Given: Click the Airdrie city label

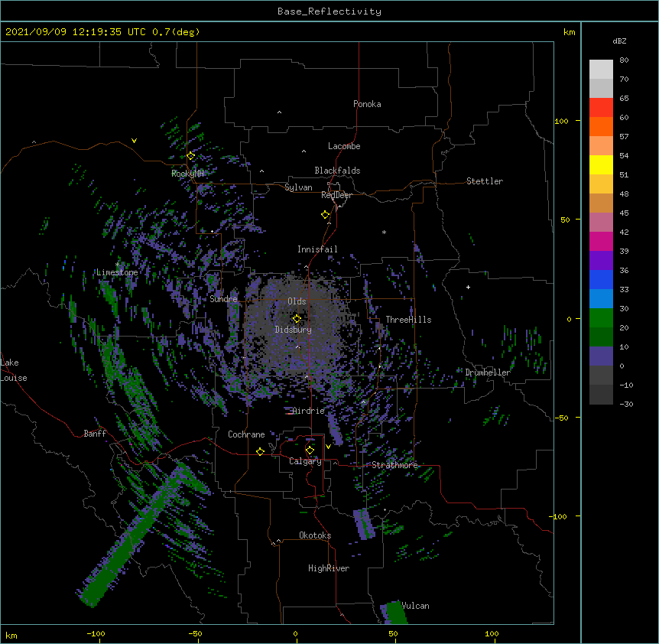Looking at the screenshot, I should point(308,411).
